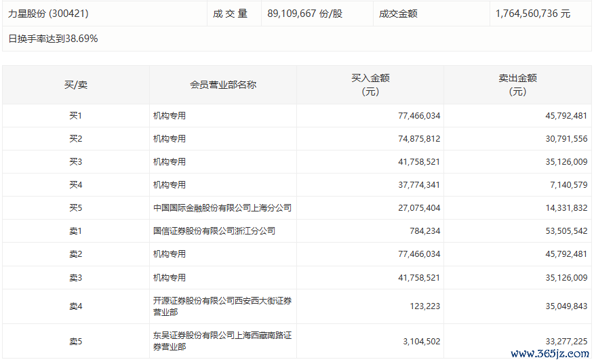Click the 会员营业部名称 column header
The width and height of the screenshot is (594, 364).
(x=223, y=85)
